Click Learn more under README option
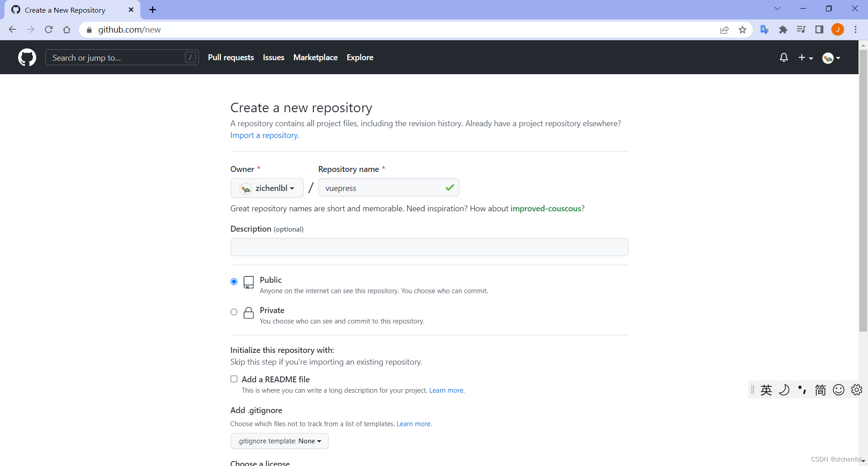This screenshot has width=868, height=466. [x=446, y=390]
